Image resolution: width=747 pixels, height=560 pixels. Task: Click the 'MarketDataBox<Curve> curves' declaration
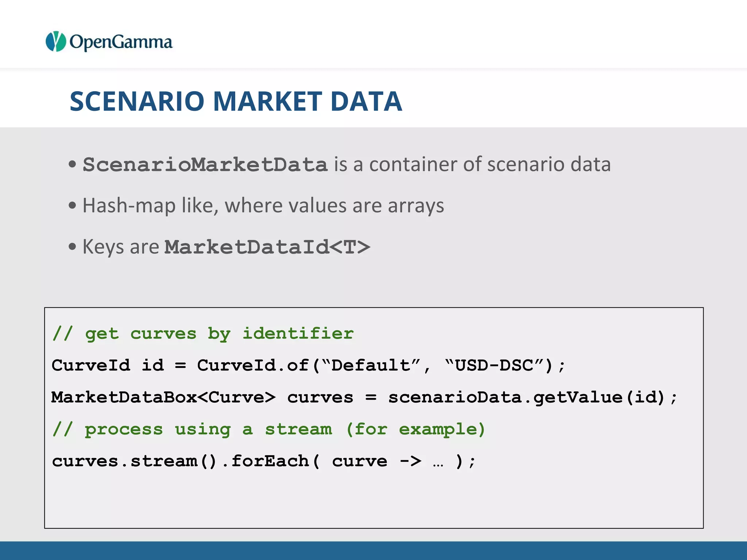pos(202,397)
